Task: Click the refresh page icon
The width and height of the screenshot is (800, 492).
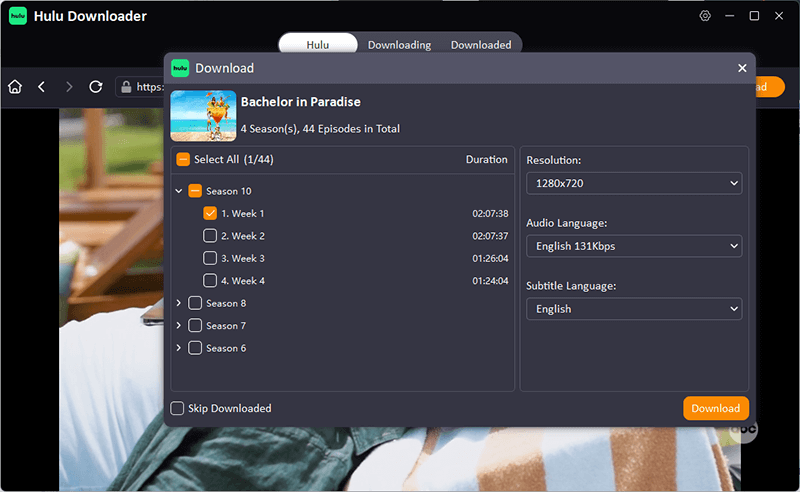Action: pos(96,87)
